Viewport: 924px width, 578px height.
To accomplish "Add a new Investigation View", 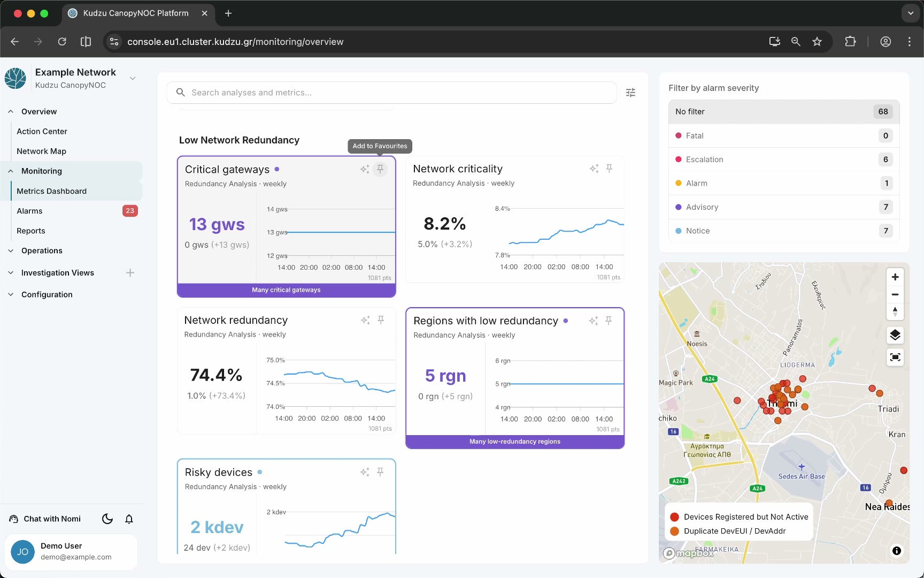I will coord(130,273).
